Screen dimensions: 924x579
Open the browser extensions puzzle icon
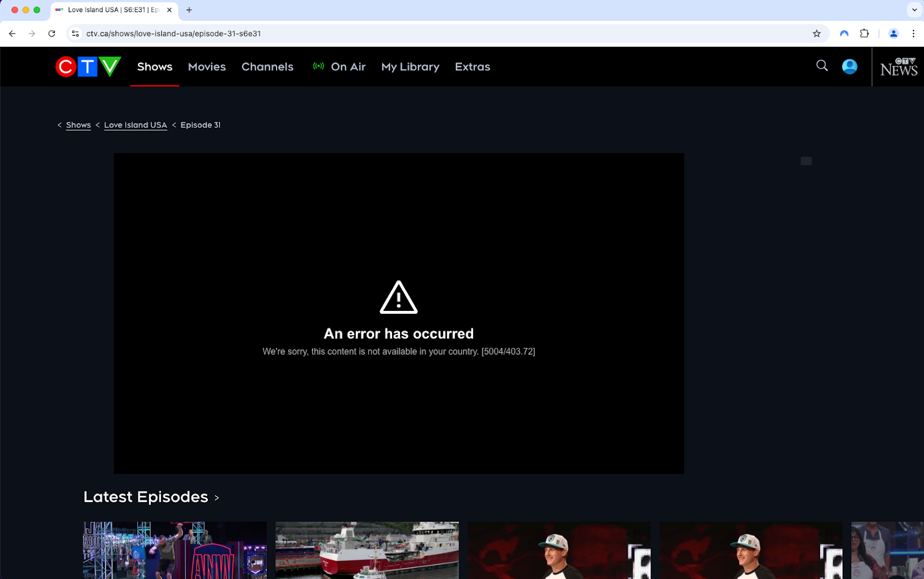coord(865,34)
